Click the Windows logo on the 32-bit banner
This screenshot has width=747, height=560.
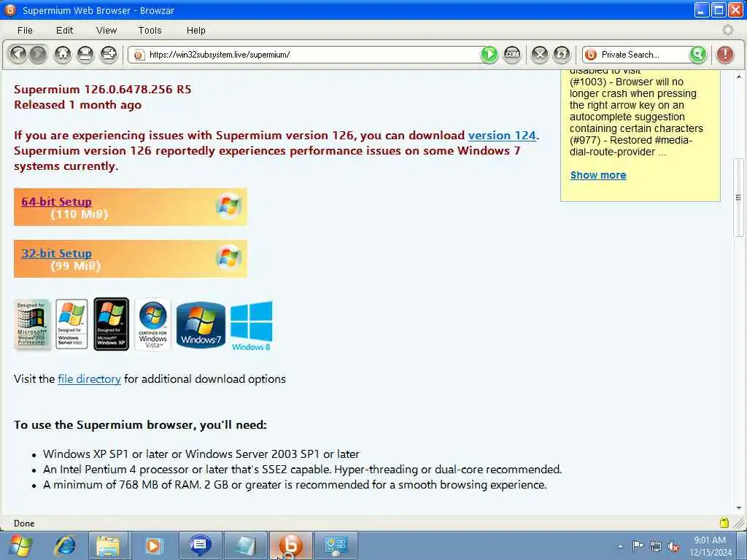pos(228,257)
